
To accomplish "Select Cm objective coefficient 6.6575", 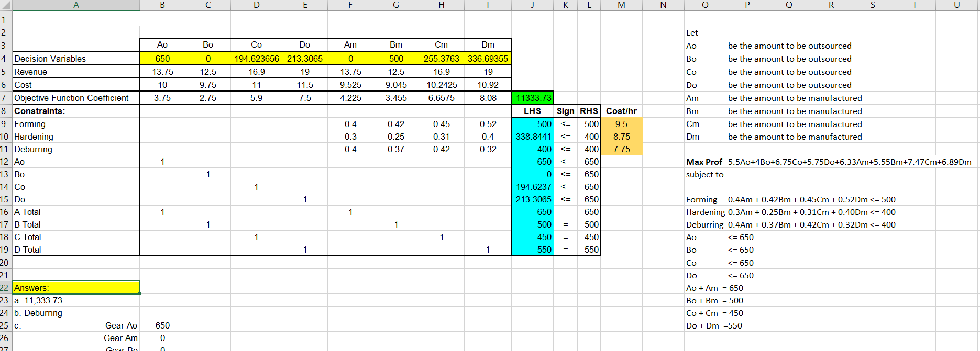I will click(x=442, y=98).
